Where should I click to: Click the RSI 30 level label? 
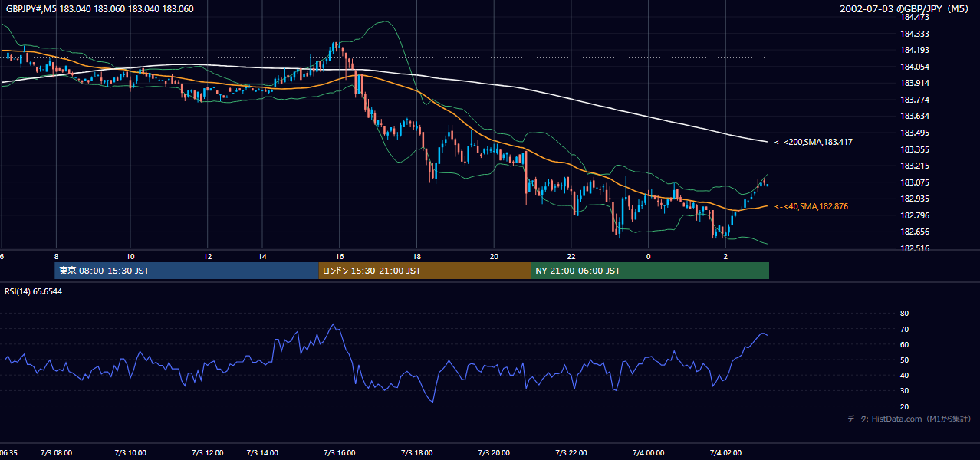click(x=904, y=391)
